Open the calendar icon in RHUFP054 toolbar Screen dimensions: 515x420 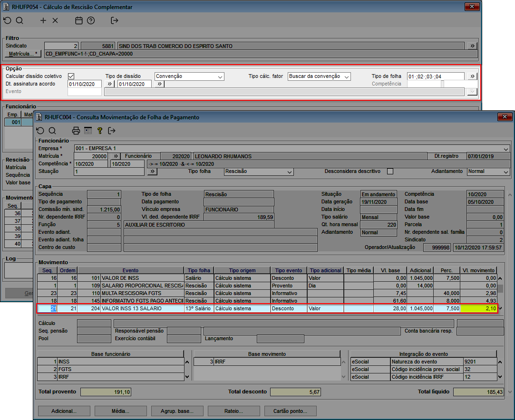79,20
